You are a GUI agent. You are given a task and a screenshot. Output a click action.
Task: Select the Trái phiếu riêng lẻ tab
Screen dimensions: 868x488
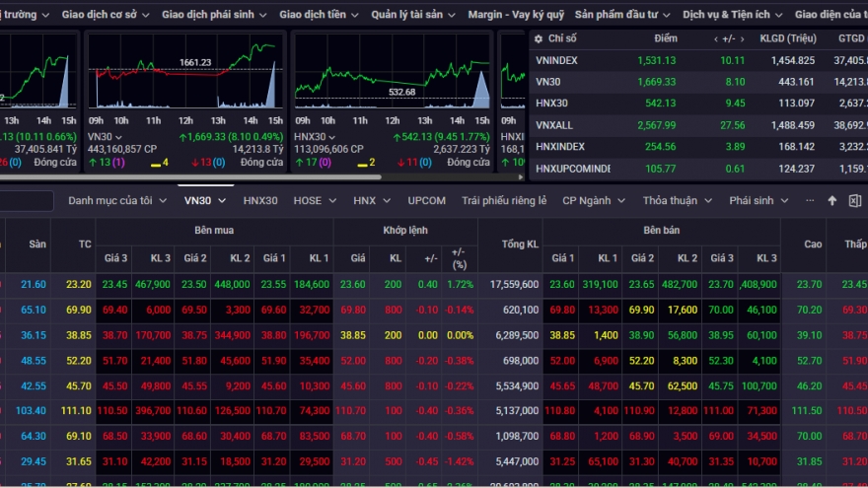(x=504, y=200)
